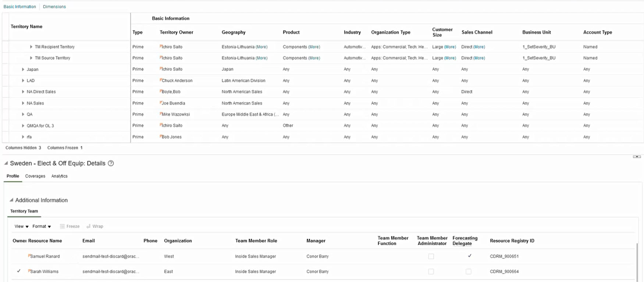Click the Freeze column toolbar icon

tap(63, 226)
